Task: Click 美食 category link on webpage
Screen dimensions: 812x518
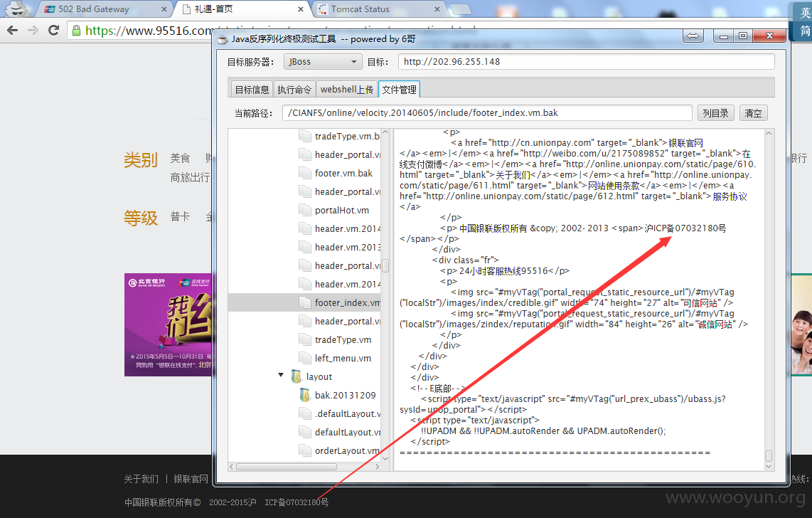Action: point(180,158)
